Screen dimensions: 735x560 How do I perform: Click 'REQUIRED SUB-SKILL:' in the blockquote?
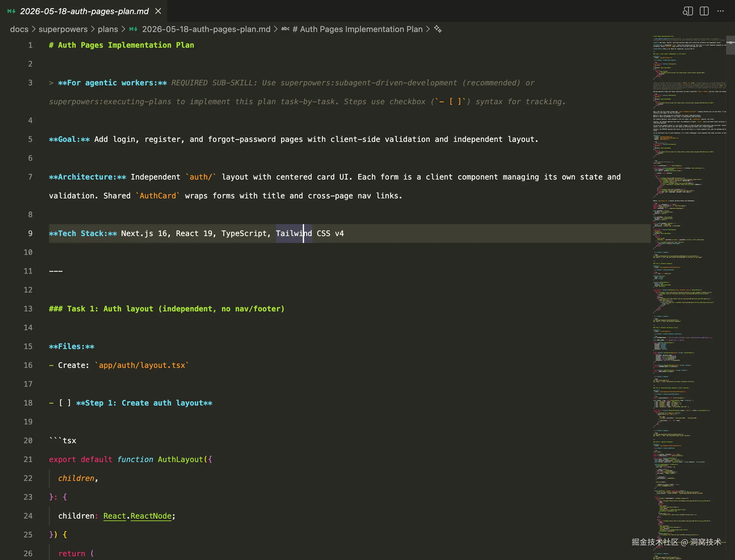[215, 83]
